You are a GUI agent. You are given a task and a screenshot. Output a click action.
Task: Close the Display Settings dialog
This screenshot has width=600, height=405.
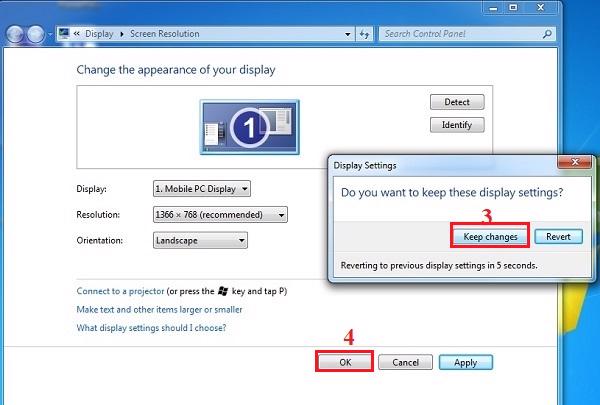click(574, 163)
